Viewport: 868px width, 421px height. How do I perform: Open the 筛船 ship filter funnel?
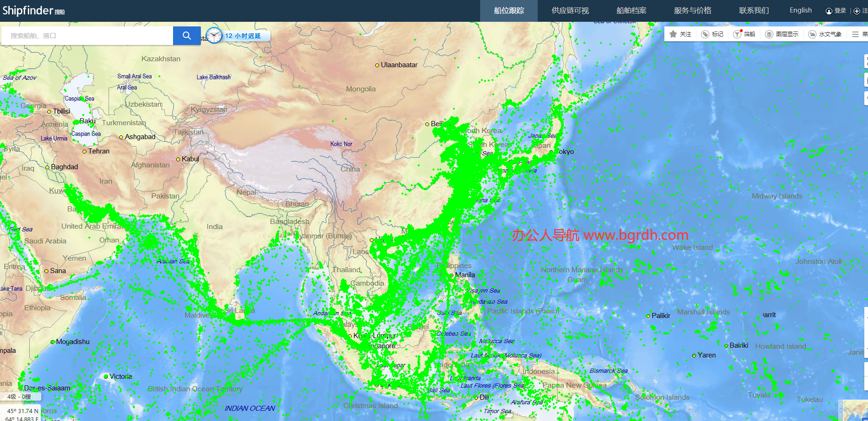[x=737, y=34]
